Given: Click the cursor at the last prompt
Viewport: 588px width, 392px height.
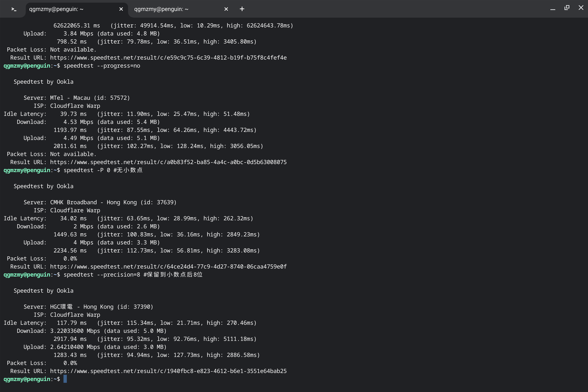Looking at the screenshot, I should point(65,379).
